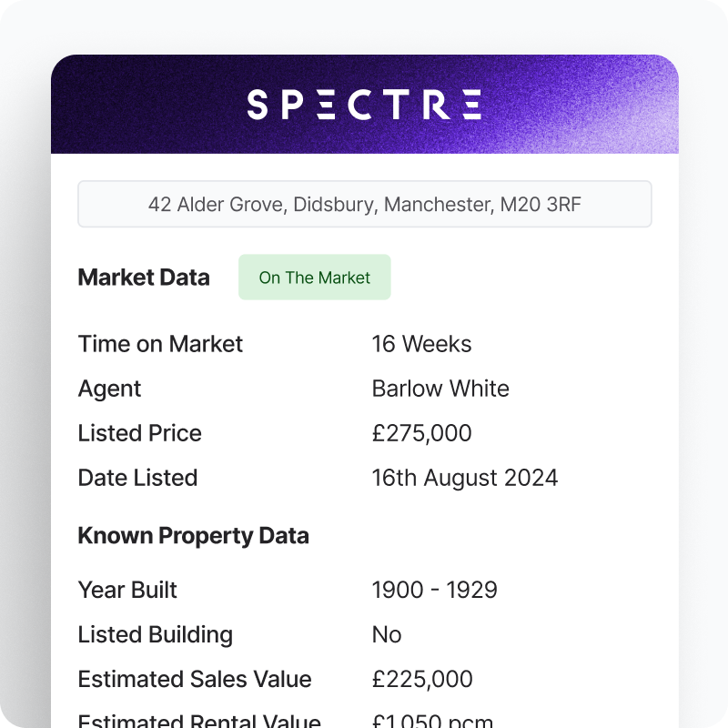The height and width of the screenshot is (728, 728).
Task: Click the Agent row label
Action: 109,389
